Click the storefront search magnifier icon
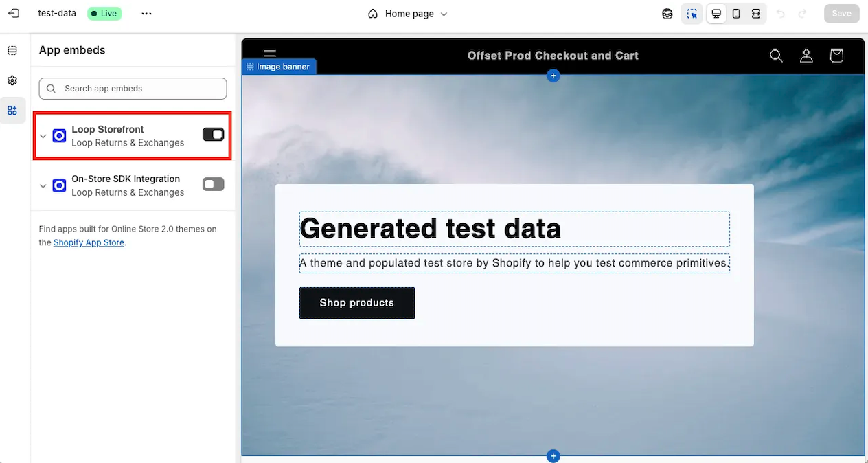Image resolution: width=868 pixels, height=463 pixels. point(776,56)
